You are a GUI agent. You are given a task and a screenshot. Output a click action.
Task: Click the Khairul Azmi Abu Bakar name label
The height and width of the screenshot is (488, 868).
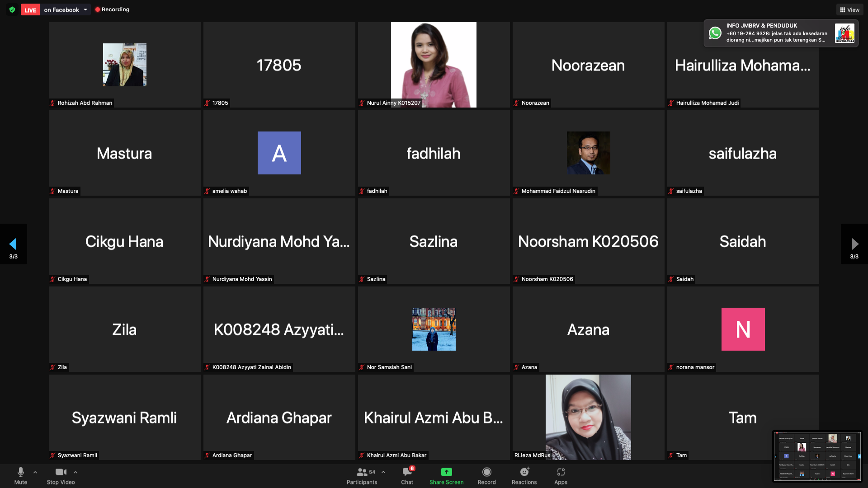(x=396, y=455)
